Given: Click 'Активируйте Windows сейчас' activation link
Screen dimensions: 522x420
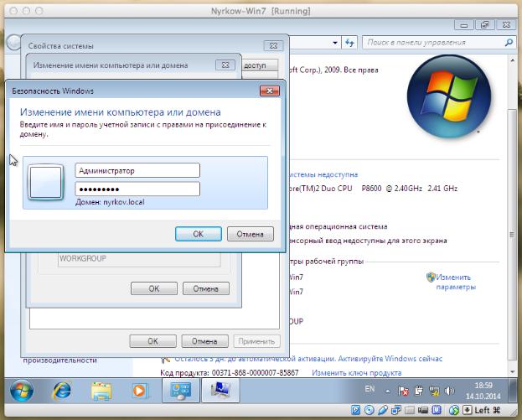Looking at the screenshot, I should pyautogui.click(x=390, y=359).
